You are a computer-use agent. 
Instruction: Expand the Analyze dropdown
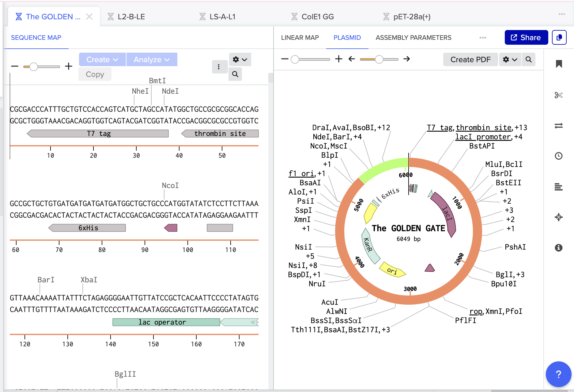(152, 59)
